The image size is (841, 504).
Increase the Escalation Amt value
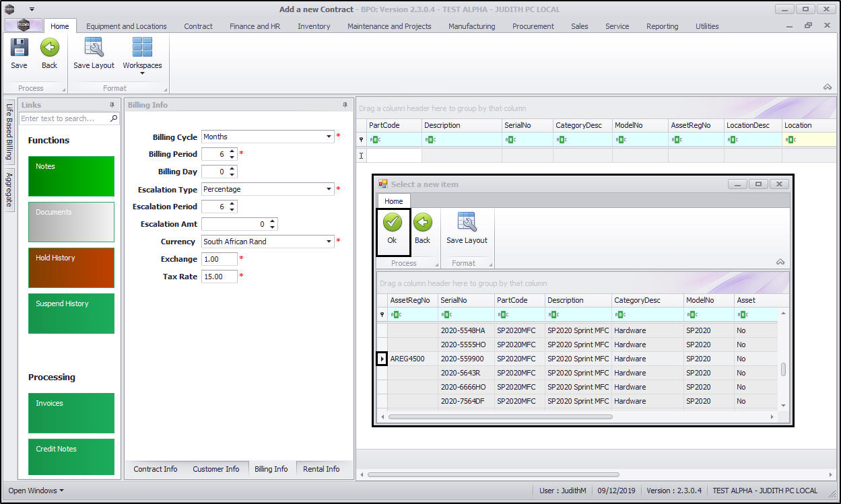[273, 221]
